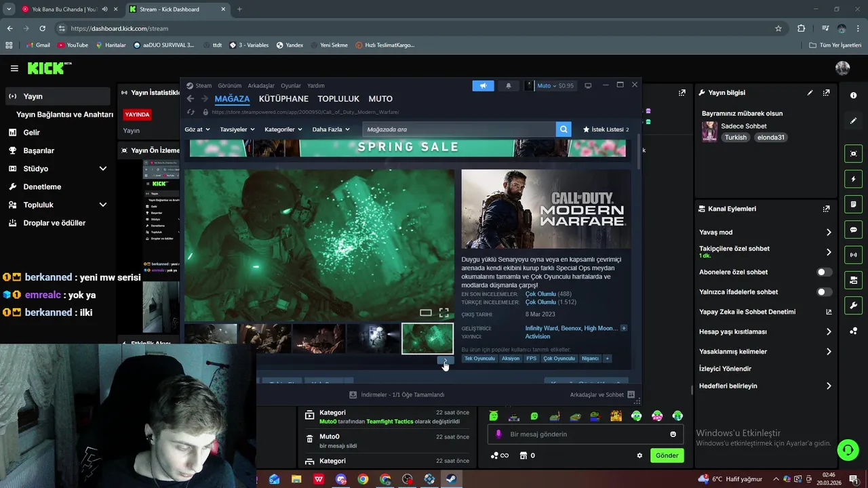Click the info icon in Kick right rail
Image resolution: width=868 pixels, height=488 pixels.
[853, 96]
